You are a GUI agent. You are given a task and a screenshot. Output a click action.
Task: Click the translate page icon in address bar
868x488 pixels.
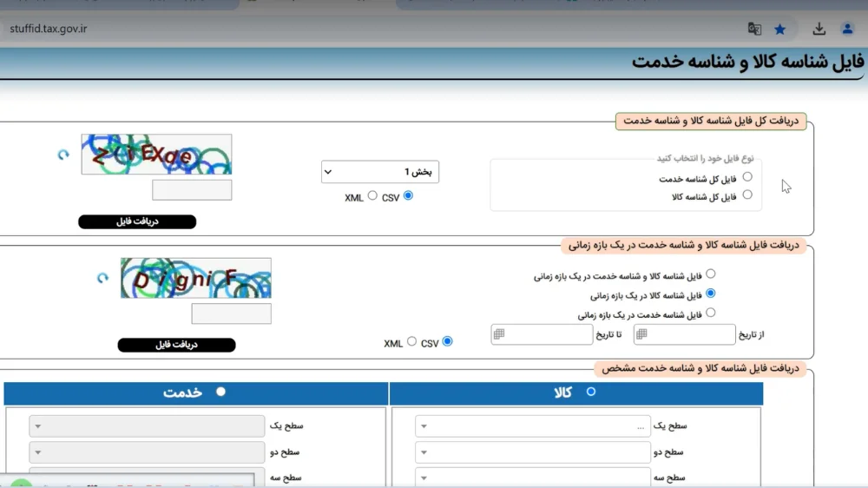tap(754, 29)
